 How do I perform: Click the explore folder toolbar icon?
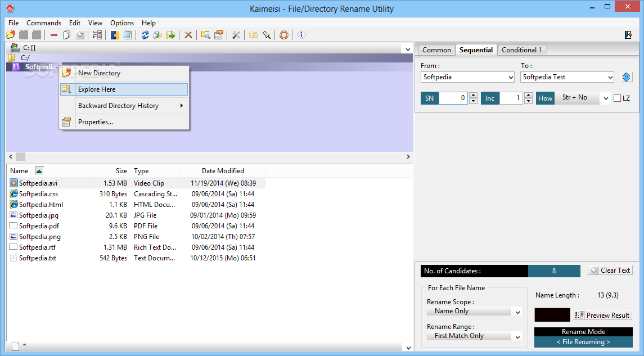[205, 35]
